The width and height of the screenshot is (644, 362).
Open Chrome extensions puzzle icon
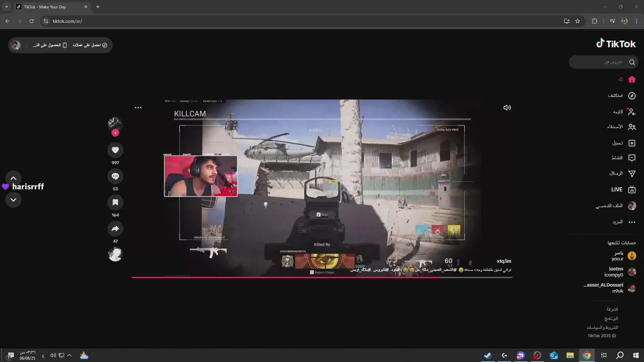tap(594, 21)
